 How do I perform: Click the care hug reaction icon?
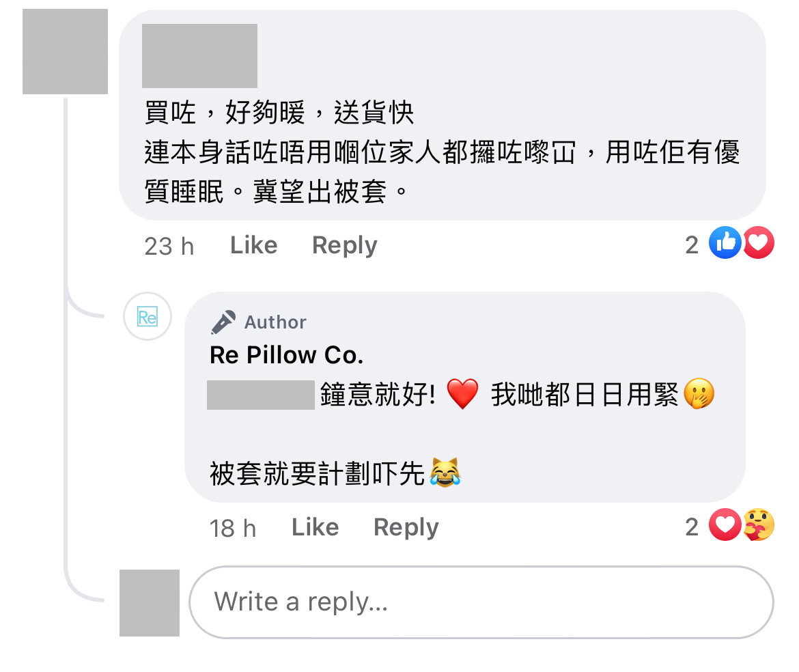pos(758,525)
